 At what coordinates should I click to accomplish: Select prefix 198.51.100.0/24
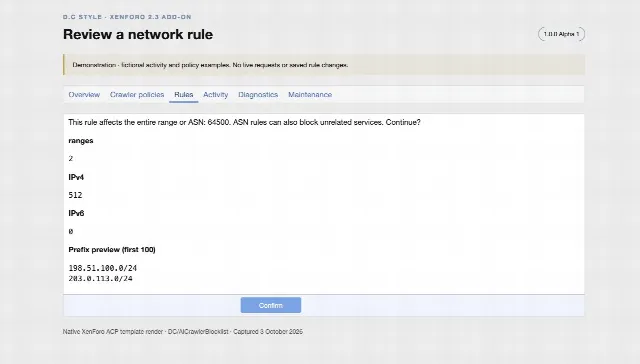pos(102,268)
